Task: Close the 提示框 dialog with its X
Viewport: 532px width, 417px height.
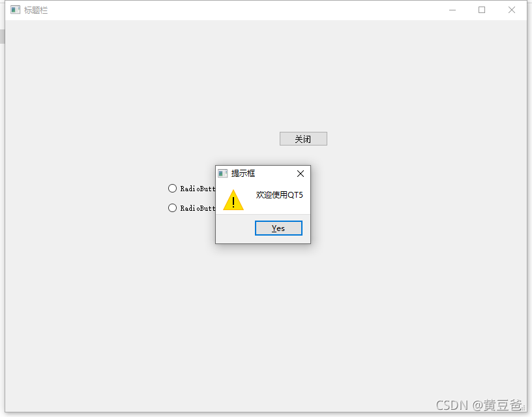Action: tap(301, 174)
